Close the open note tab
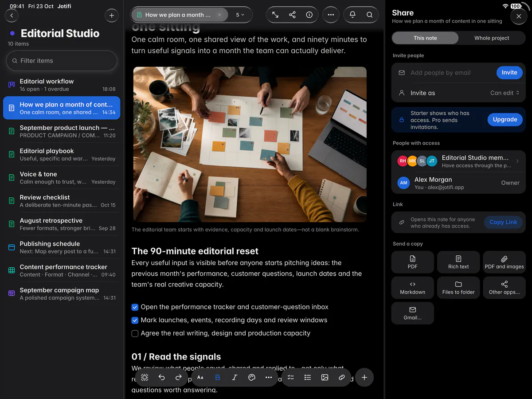This screenshot has height=399, width=532. 219,15
